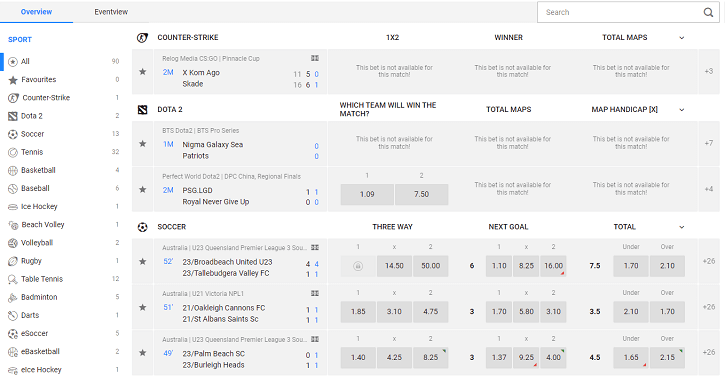This screenshot has width=725, height=376.
Task: Favourite the X Kom Ago vs Skade match
Action: (143, 72)
